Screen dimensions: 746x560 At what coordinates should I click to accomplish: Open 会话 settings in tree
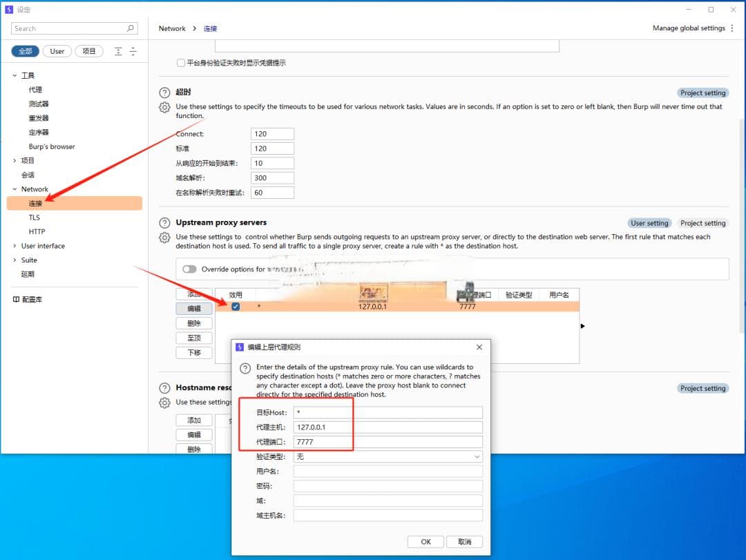click(28, 175)
